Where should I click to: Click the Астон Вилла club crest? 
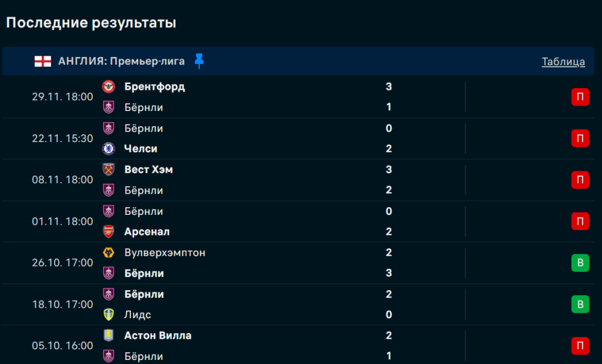point(109,335)
